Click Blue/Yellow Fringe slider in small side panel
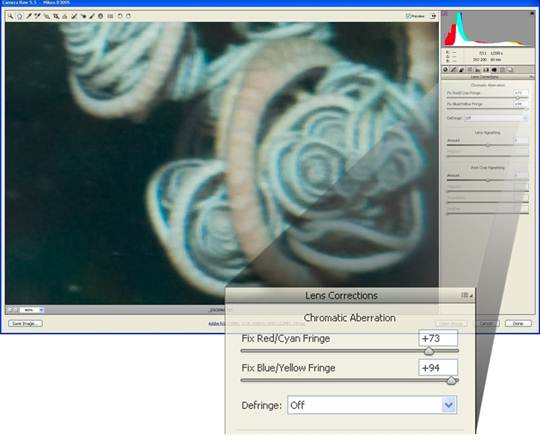Image resolution: width=540 pixels, height=445 pixels. 487,109
